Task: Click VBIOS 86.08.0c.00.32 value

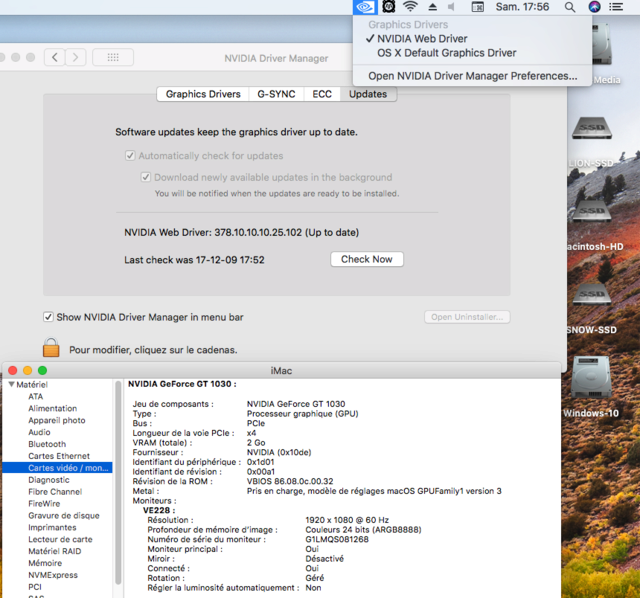Action: (290, 481)
